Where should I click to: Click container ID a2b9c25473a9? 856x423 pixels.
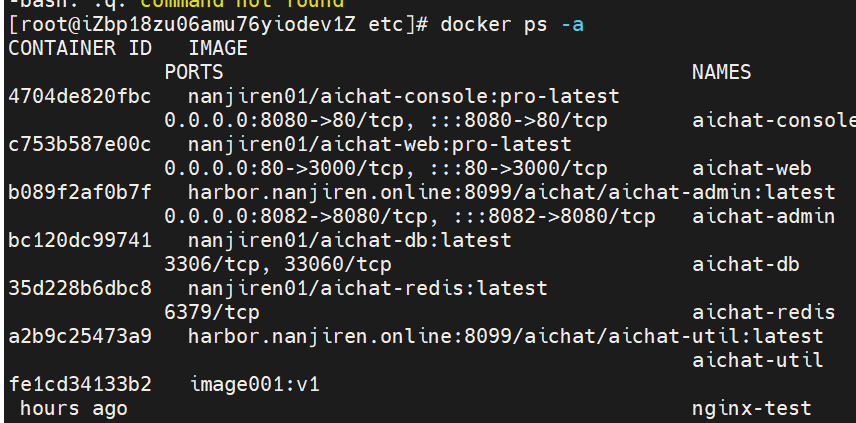[80, 337]
